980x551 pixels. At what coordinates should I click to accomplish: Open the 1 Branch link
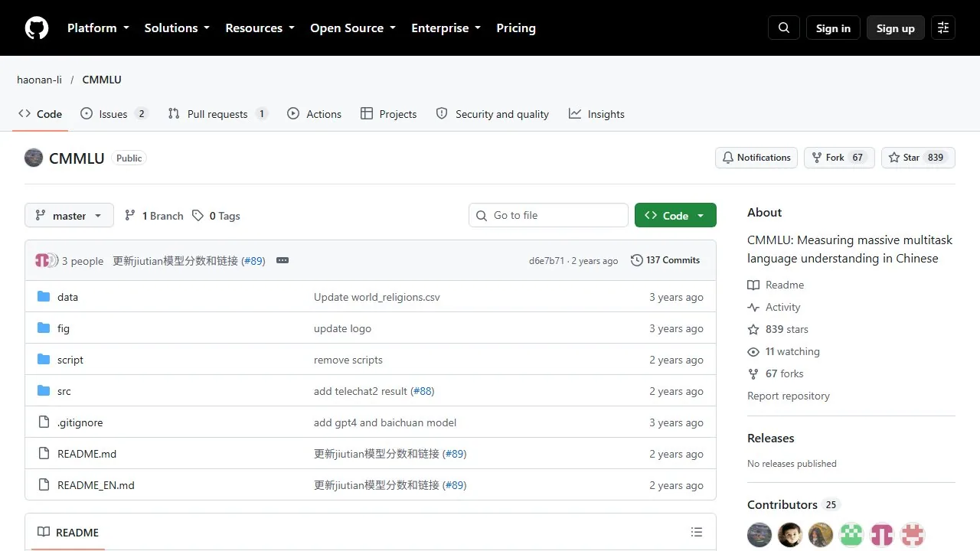154,216
